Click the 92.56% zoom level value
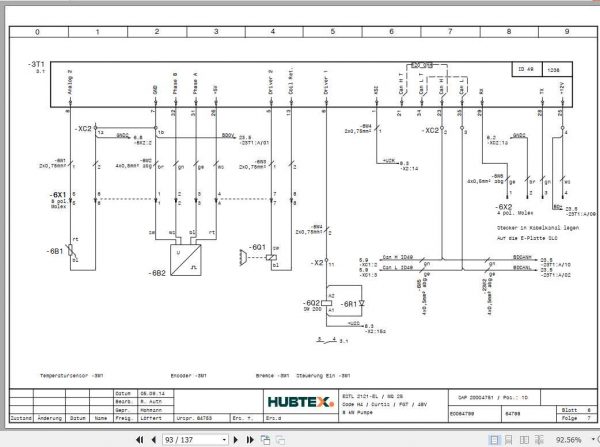The width and height of the screenshot is (600, 447). tap(568, 440)
